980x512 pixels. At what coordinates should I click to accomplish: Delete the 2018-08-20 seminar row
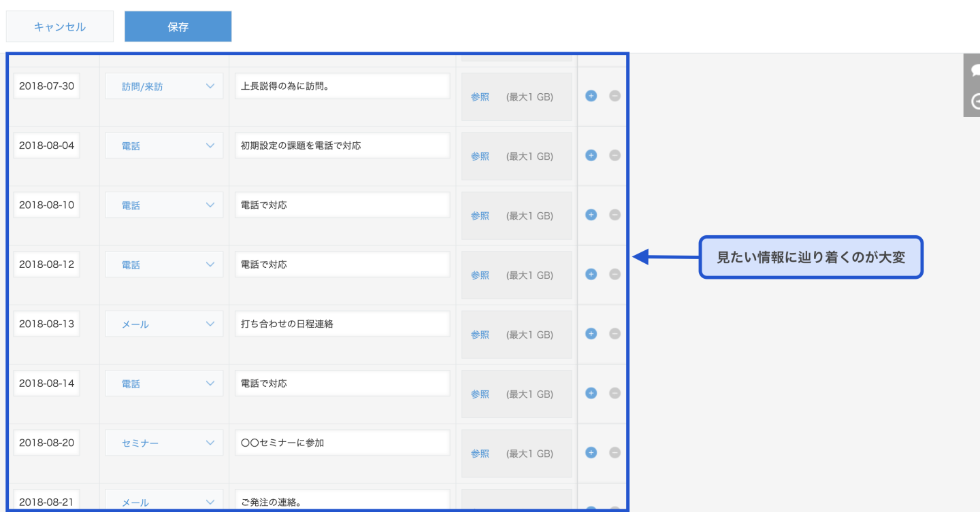click(615, 453)
